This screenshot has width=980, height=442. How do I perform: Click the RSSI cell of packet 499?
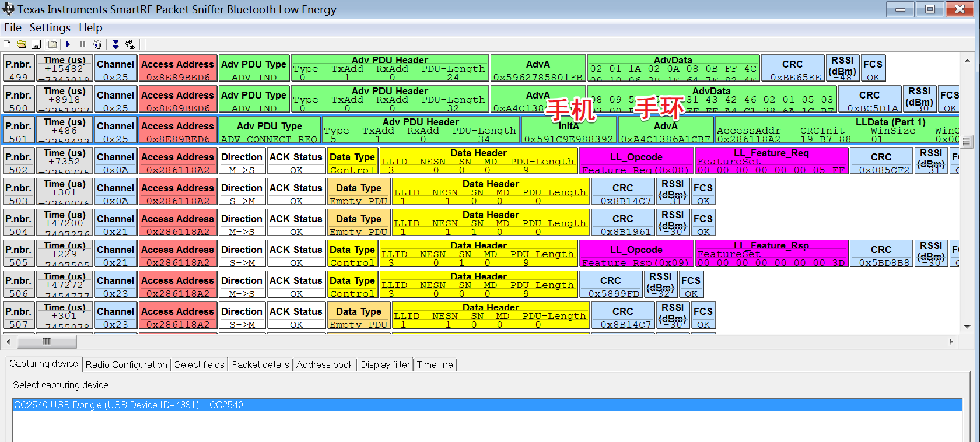coord(842,68)
